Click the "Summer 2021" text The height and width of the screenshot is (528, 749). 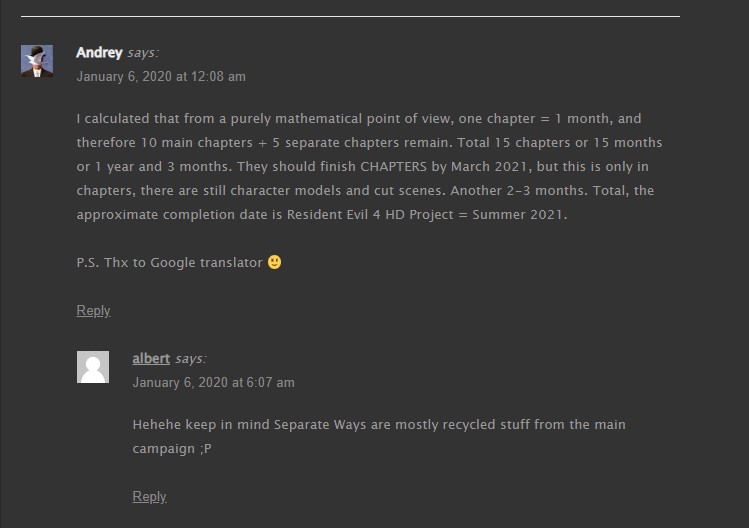click(x=519, y=215)
